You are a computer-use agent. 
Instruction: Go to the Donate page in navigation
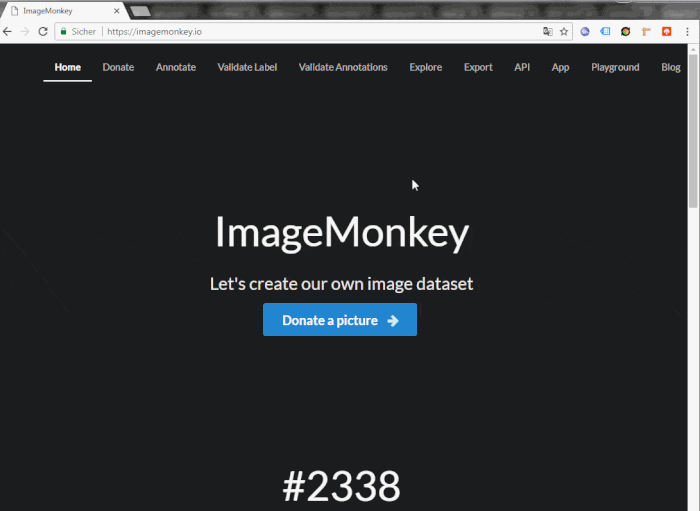[x=118, y=67]
